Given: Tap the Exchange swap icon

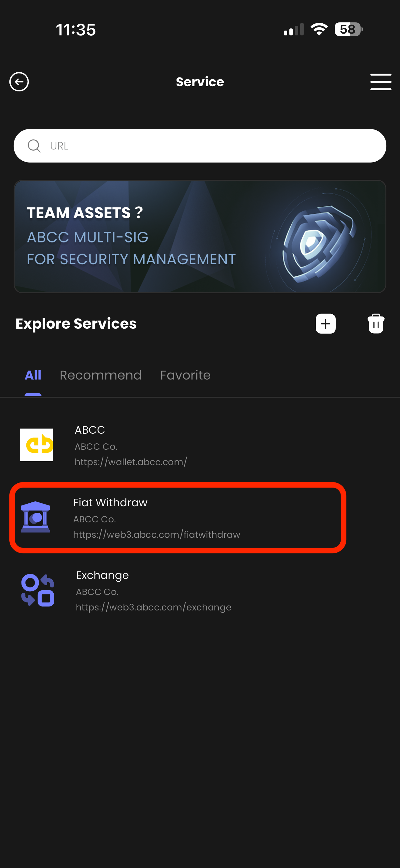Looking at the screenshot, I should pos(38,590).
